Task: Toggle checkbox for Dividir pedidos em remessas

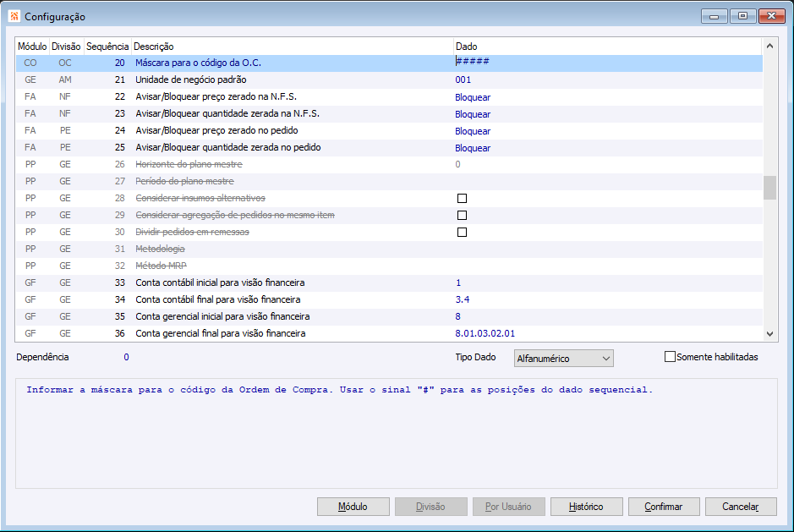Action: click(x=462, y=232)
